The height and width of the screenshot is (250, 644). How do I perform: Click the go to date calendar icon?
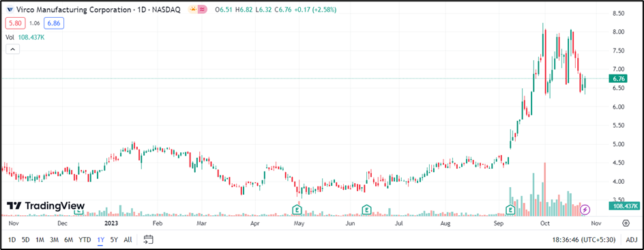pyautogui.click(x=148, y=239)
